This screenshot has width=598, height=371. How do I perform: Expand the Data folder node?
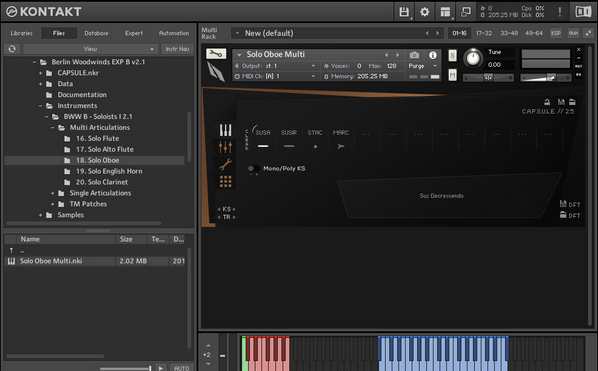pos(40,84)
